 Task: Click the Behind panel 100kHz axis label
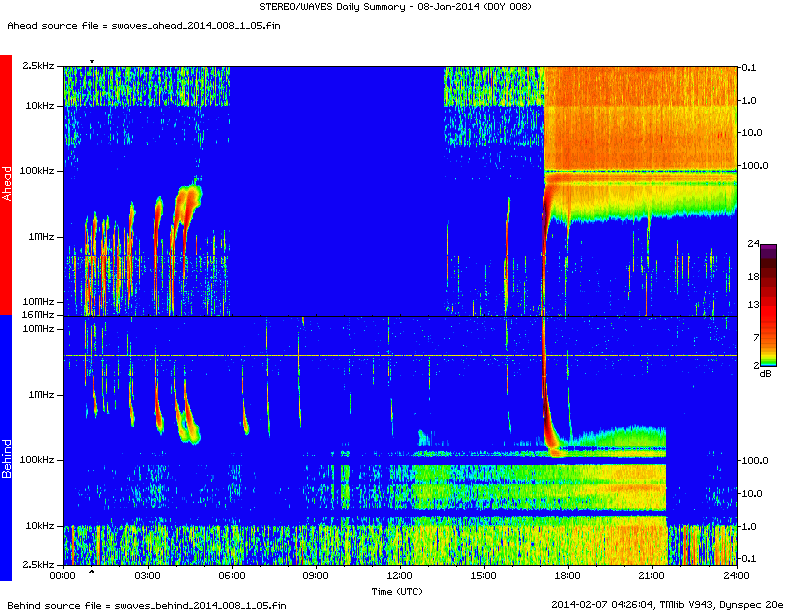point(37,460)
